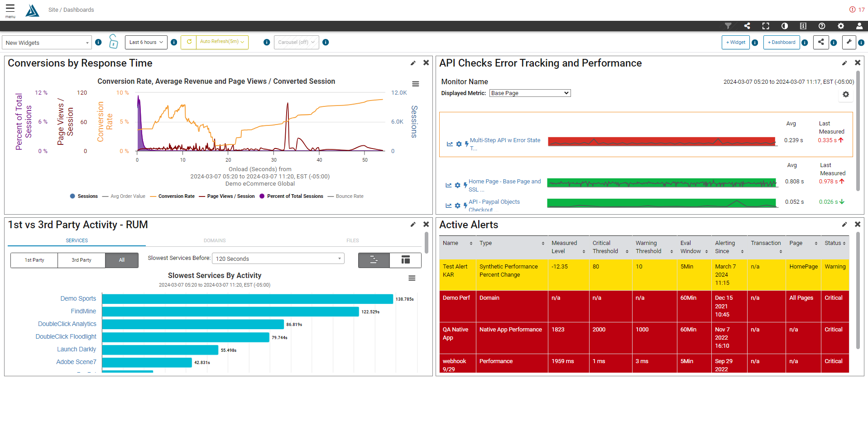Screen dimensions: 868x422
Task: Switch to the FILES tab
Action: tap(352, 240)
